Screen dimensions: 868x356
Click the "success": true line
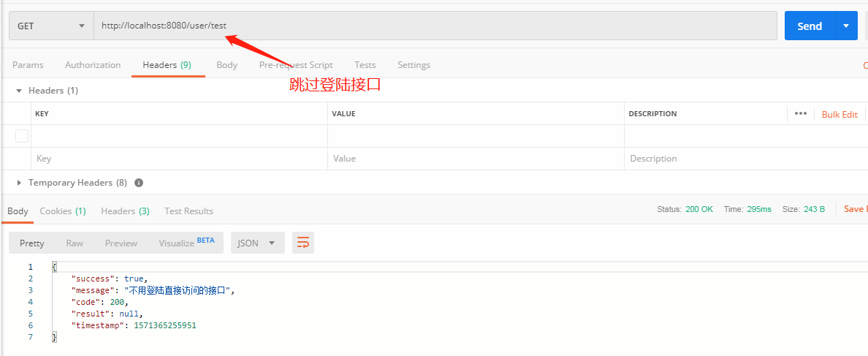coord(110,279)
